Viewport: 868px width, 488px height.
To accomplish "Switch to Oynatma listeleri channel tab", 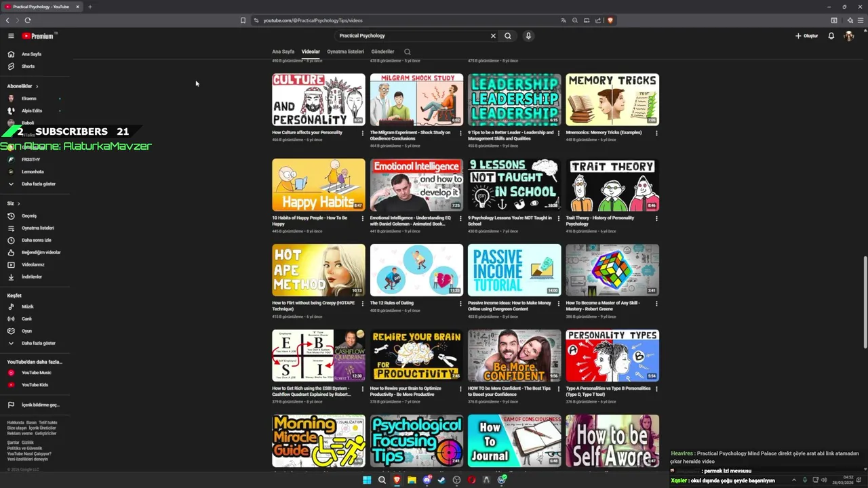I will pyautogui.click(x=346, y=52).
